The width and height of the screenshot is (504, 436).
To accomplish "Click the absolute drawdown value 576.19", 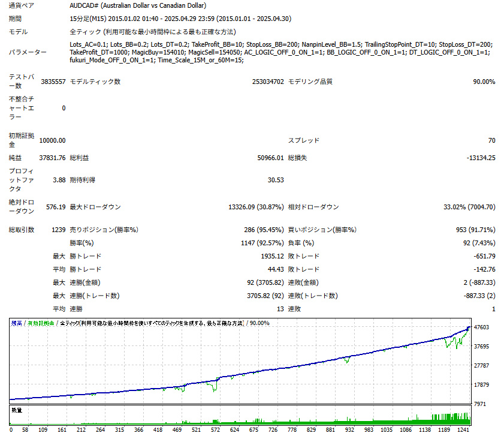I will pyautogui.click(x=56, y=208).
